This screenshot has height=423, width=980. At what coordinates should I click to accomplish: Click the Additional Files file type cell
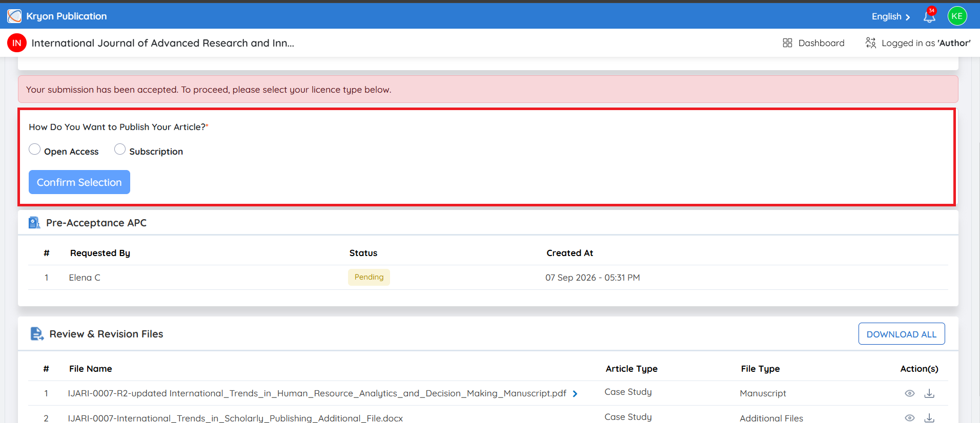point(771,418)
